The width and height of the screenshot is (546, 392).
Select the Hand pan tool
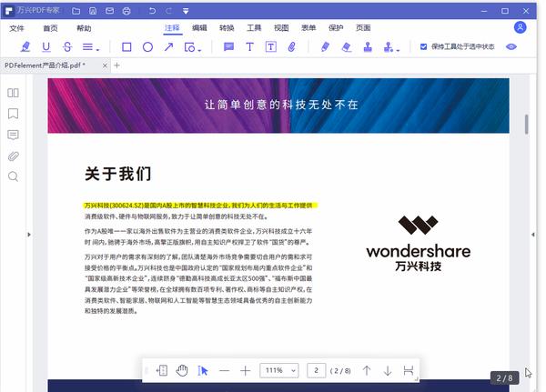pos(182,370)
